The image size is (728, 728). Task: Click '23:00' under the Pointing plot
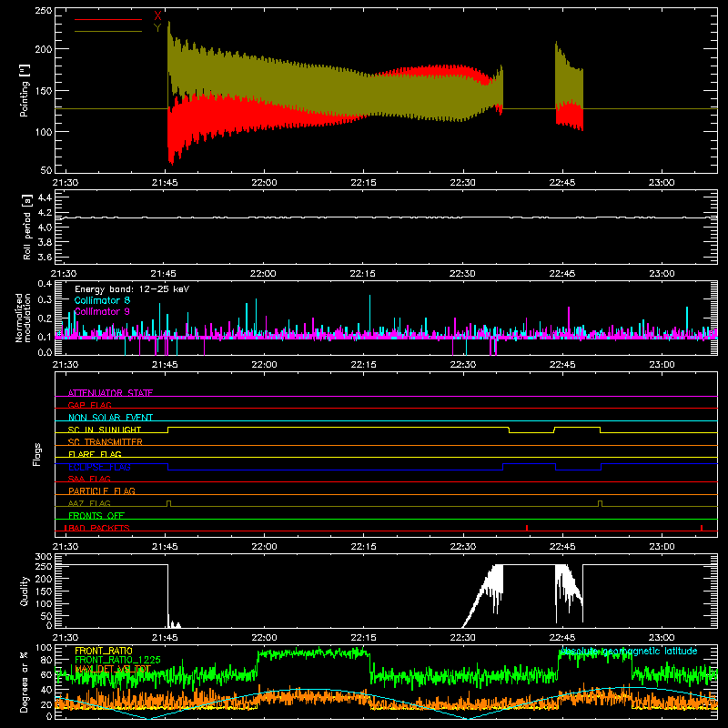tap(662, 183)
